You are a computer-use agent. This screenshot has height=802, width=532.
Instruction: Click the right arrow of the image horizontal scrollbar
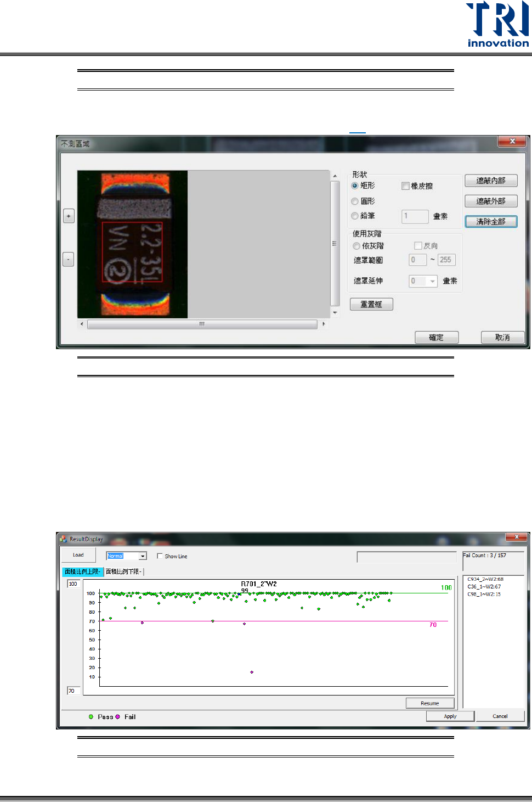(324, 324)
